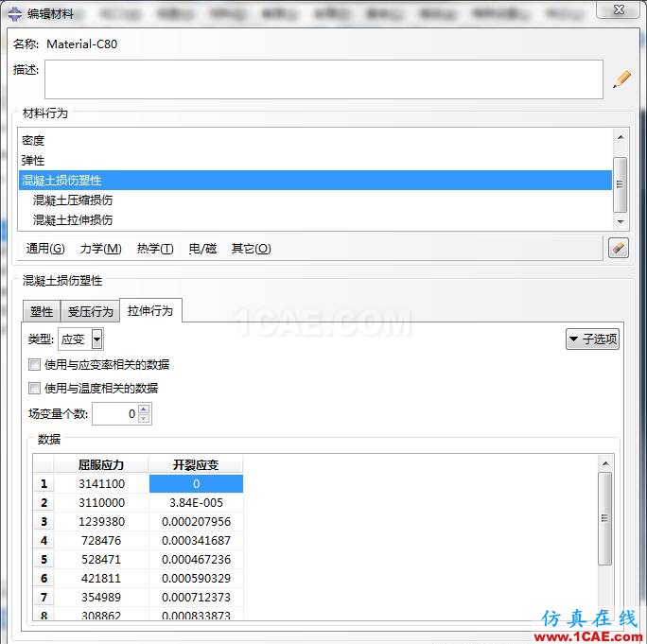Image resolution: width=647 pixels, height=644 pixels.
Task: Click row header number 4
Action: point(44,540)
